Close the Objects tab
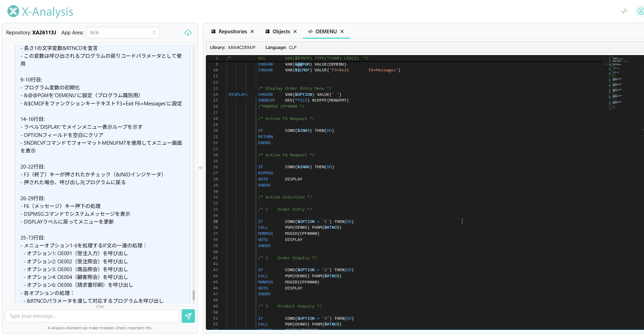The height and width of the screenshot is (334, 644). (295, 32)
